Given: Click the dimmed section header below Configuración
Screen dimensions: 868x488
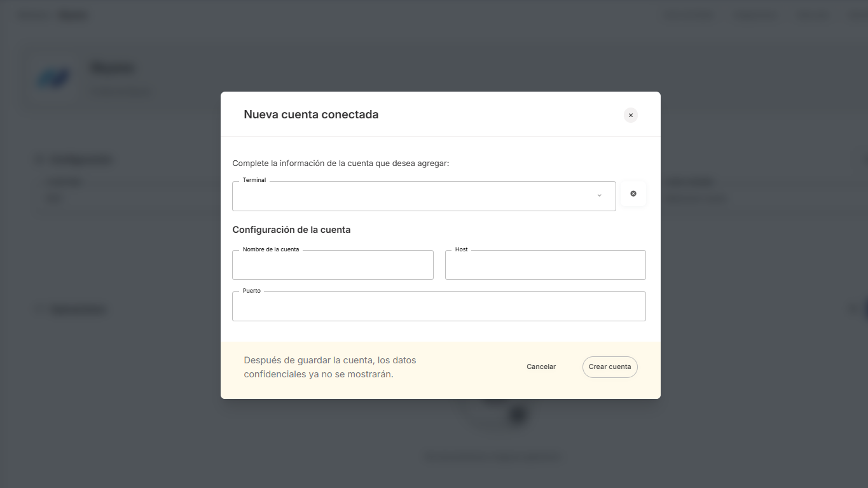Looking at the screenshot, I should (73, 310).
